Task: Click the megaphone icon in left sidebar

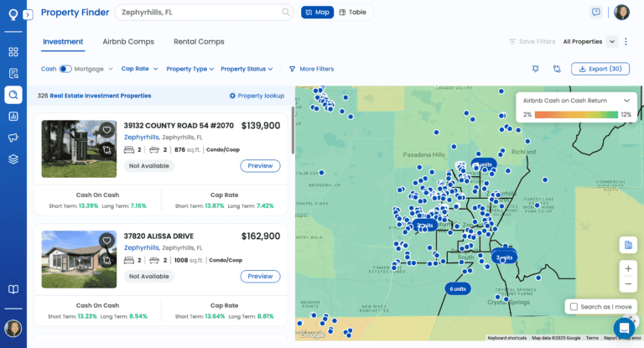Action: coord(13,138)
